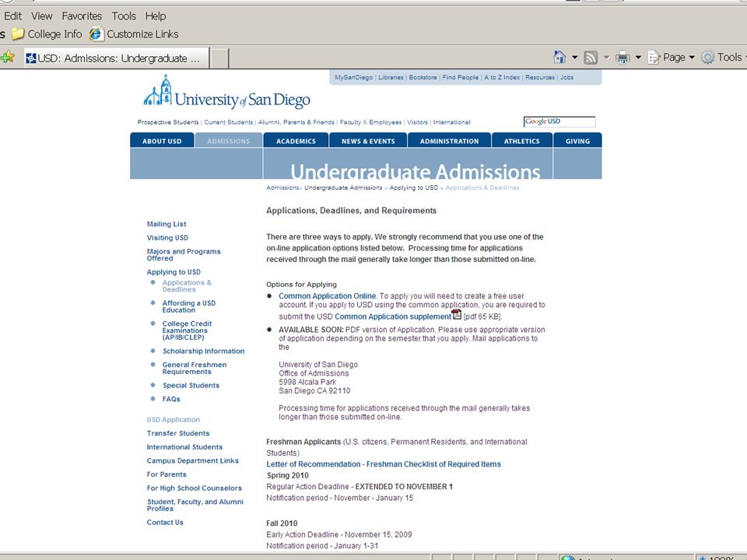Select the ACADEMICS navigation tab

point(296,141)
